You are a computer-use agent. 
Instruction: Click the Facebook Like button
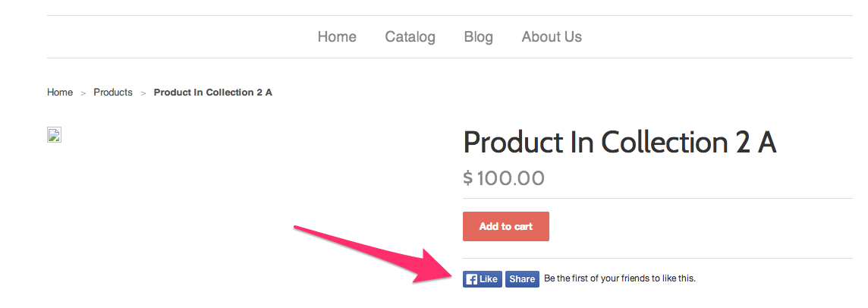tap(483, 279)
